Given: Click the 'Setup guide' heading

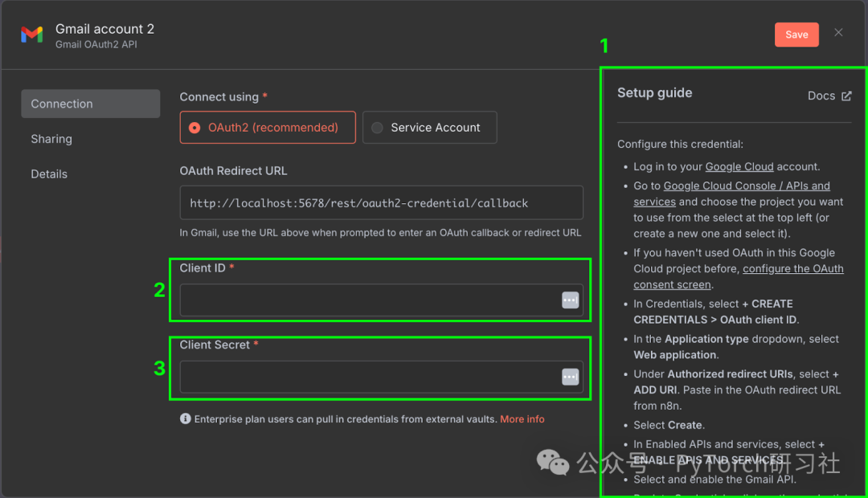Looking at the screenshot, I should click(654, 92).
